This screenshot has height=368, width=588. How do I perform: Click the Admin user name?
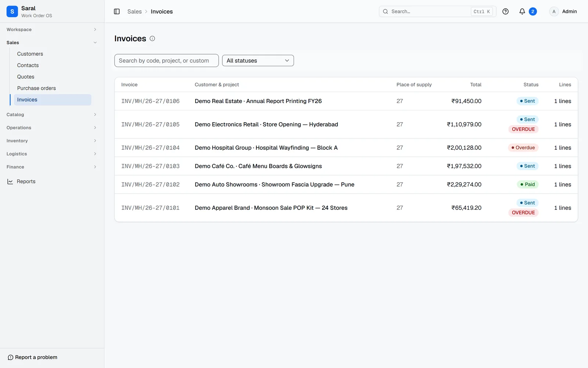pos(569,11)
